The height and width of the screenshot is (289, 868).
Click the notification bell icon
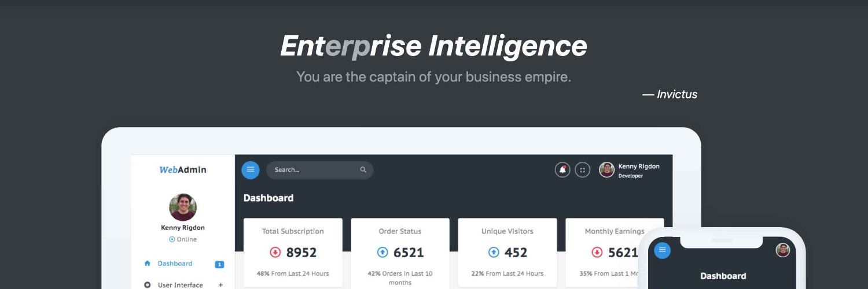(562, 170)
